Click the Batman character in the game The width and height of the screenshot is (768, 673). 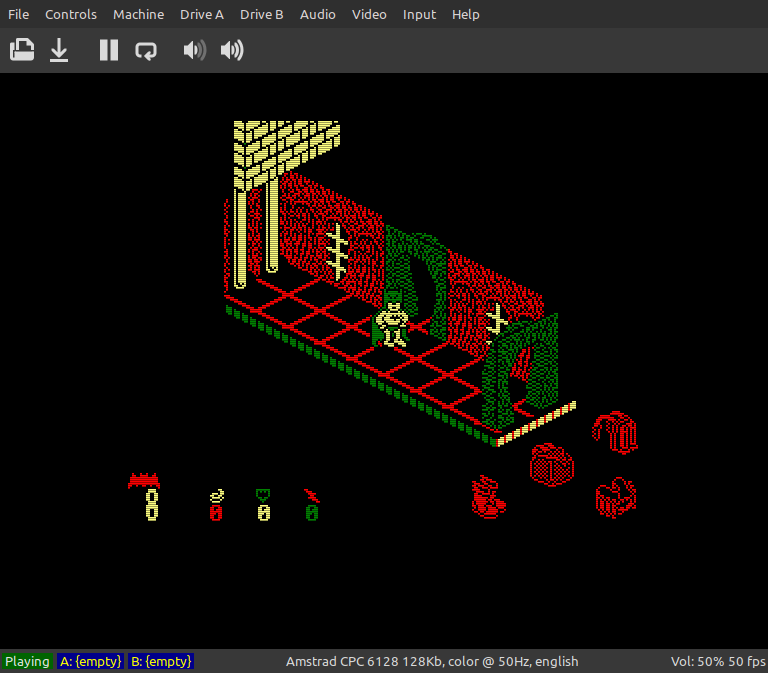[x=392, y=321]
